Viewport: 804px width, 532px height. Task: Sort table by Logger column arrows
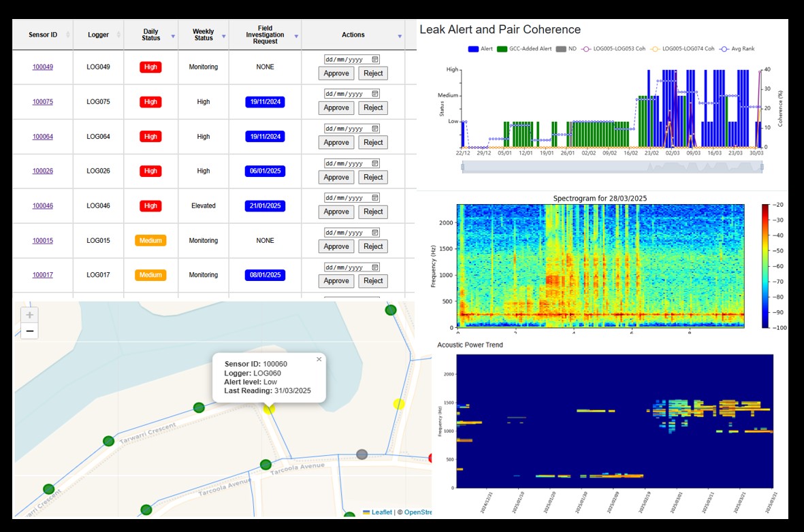tap(118, 35)
